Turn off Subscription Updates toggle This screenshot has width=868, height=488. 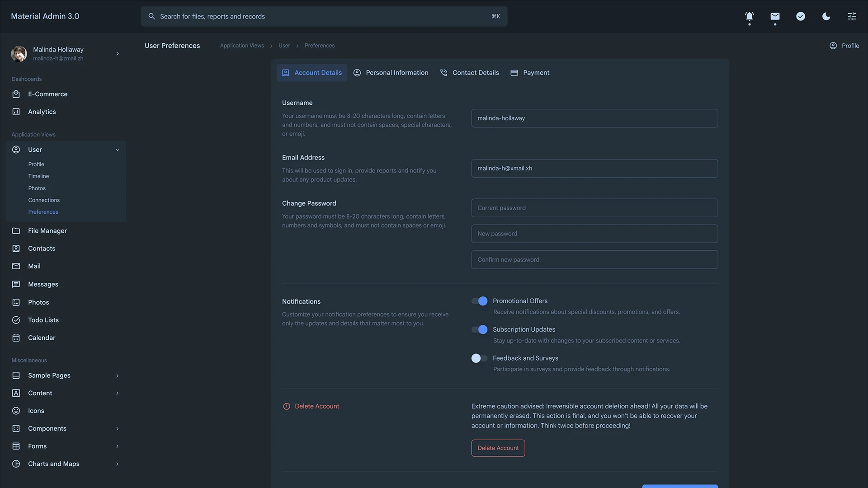pyautogui.click(x=479, y=329)
